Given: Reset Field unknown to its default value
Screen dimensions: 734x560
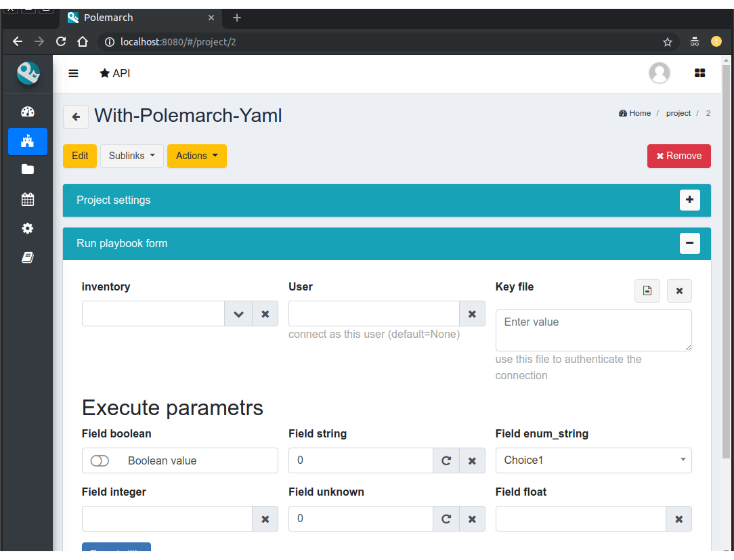Looking at the screenshot, I should coord(446,519).
